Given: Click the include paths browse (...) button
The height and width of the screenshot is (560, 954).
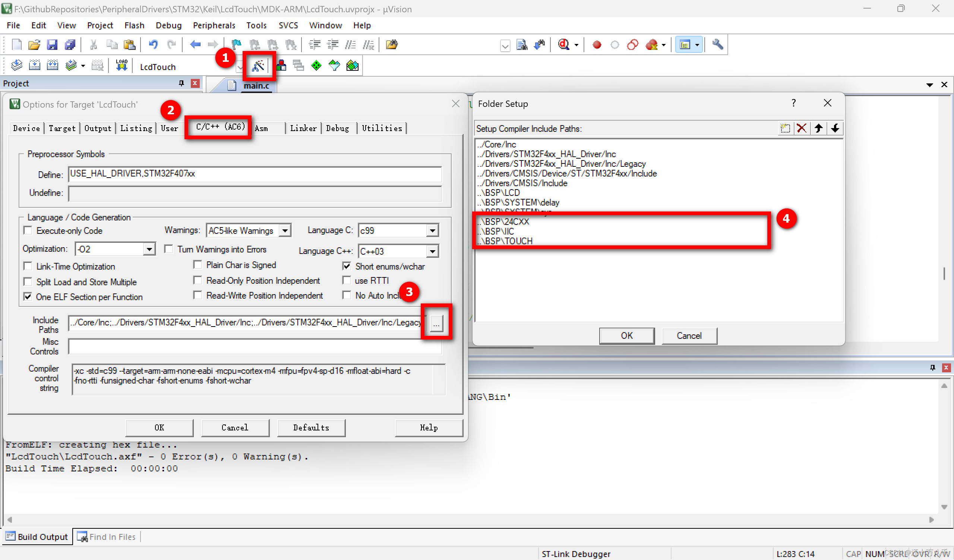Looking at the screenshot, I should (436, 324).
